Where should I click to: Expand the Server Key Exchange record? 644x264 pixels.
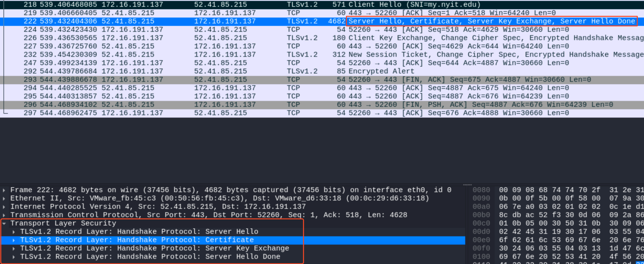click(x=14, y=248)
